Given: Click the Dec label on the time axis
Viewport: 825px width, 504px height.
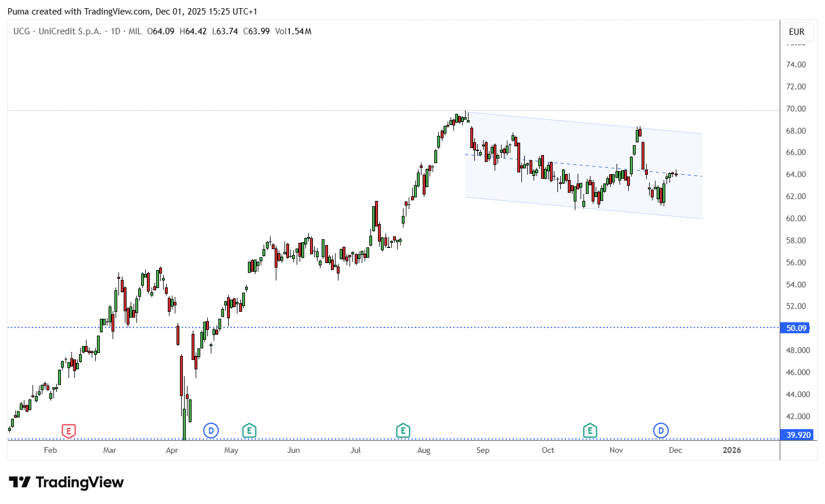Looking at the screenshot, I should (x=676, y=450).
